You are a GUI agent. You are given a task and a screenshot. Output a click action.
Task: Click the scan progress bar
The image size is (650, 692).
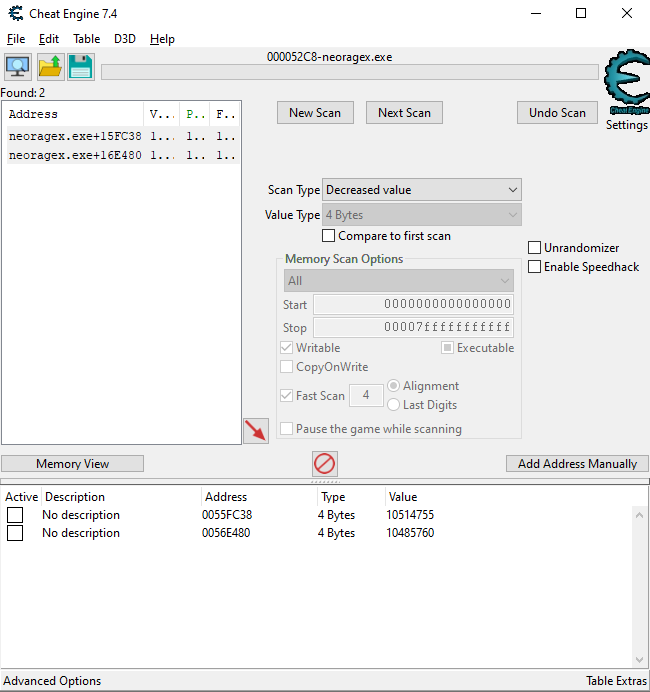(349, 72)
